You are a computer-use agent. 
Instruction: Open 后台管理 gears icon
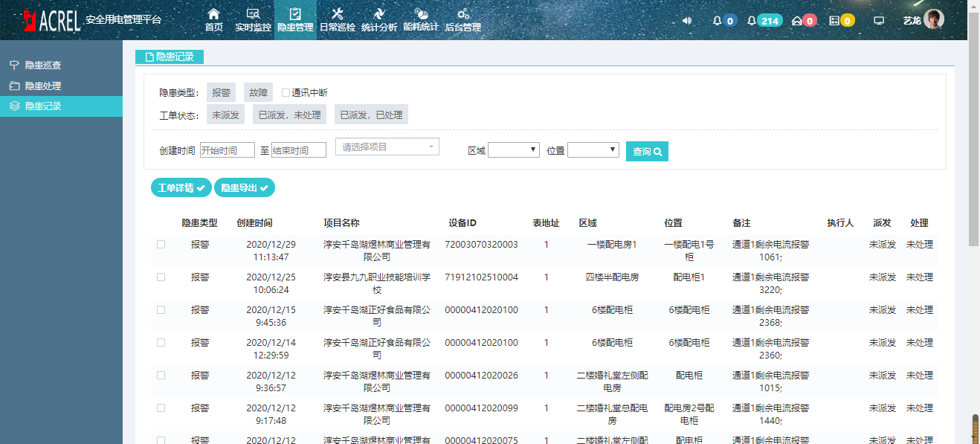[x=462, y=13]
